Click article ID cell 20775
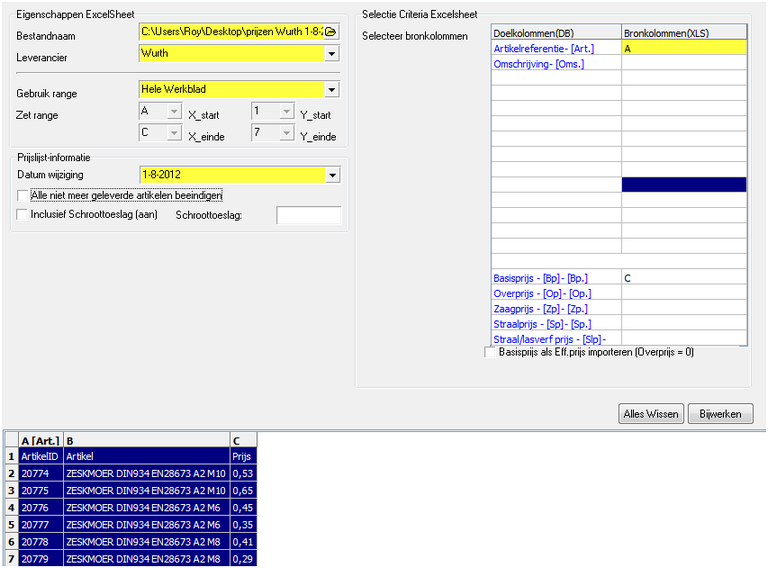This screenshot has height=568, width=768. (x=41, y=491)
